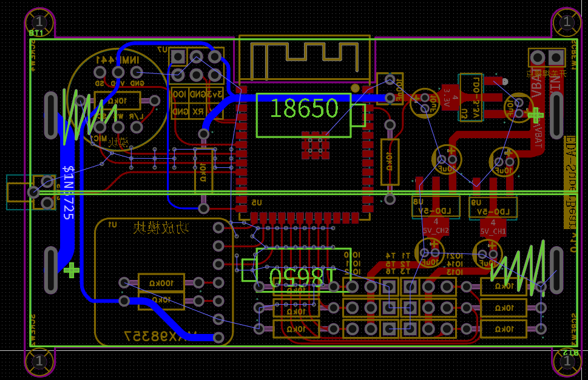The width and height of the screenshot is (588, 380).
Task: Click the $1N5725 net label on blue trace
Action: [x=68, y=192]
